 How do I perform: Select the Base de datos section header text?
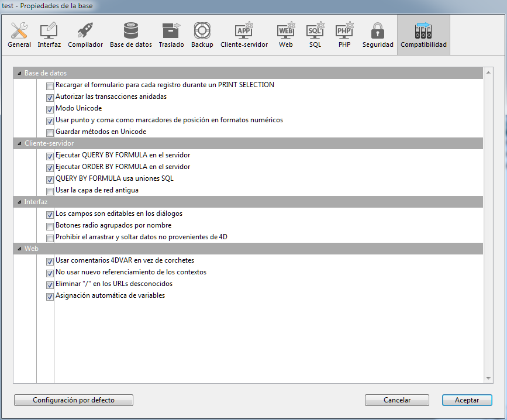pos(46,73)
